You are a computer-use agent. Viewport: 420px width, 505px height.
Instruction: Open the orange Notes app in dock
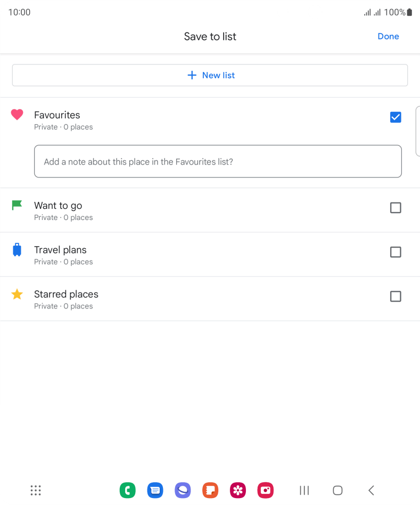point(210,490)
